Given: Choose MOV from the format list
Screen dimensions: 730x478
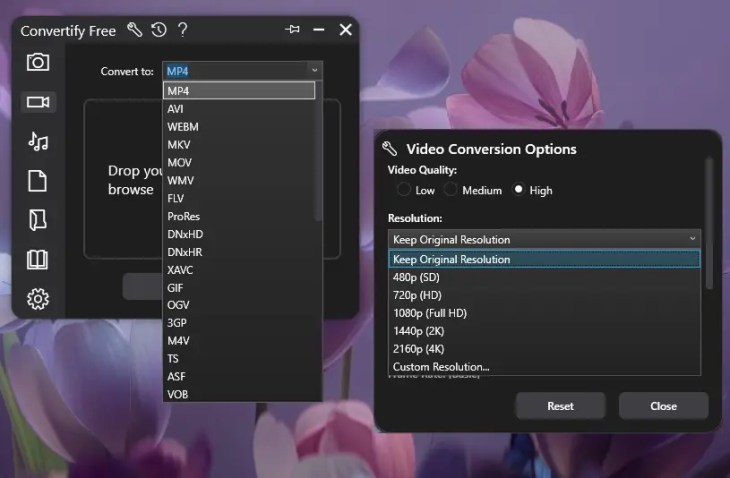Looking at the screenshot, I should pyautogui.click(x=239, y=162).
